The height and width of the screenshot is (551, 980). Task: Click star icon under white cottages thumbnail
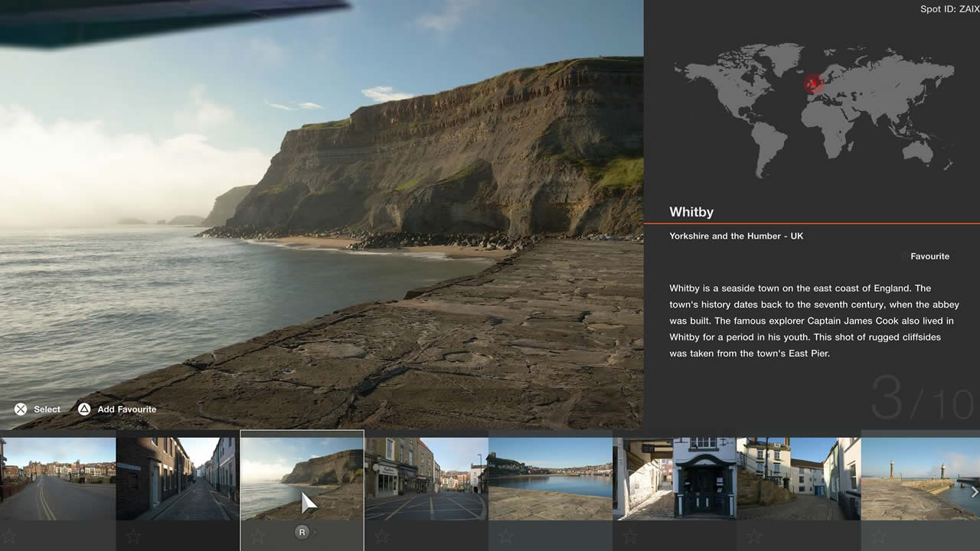click(754, 536)
